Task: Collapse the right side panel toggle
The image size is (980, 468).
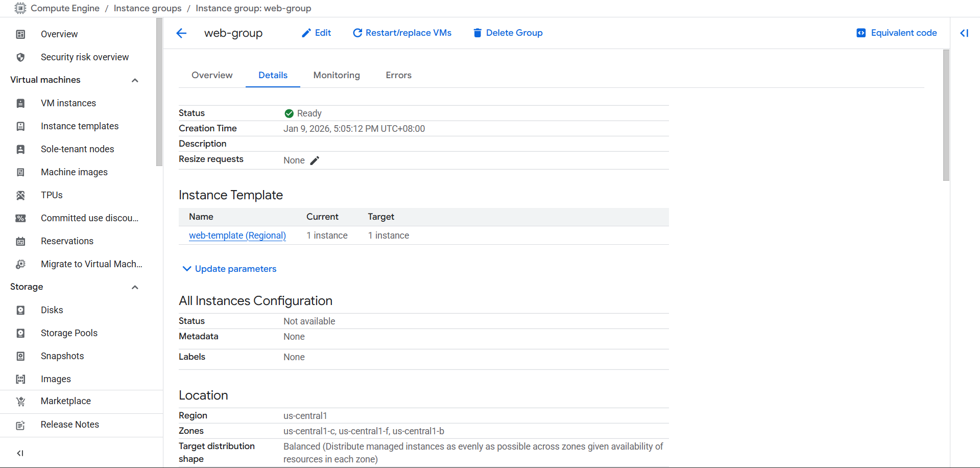Action: [964, 33]
